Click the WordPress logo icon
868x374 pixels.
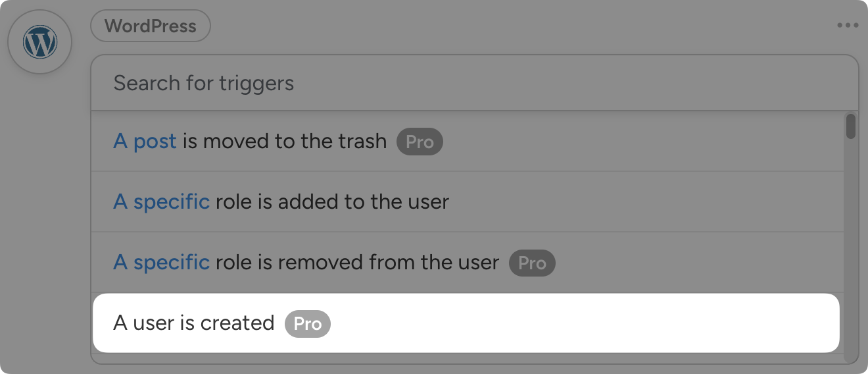coord(40,42)
